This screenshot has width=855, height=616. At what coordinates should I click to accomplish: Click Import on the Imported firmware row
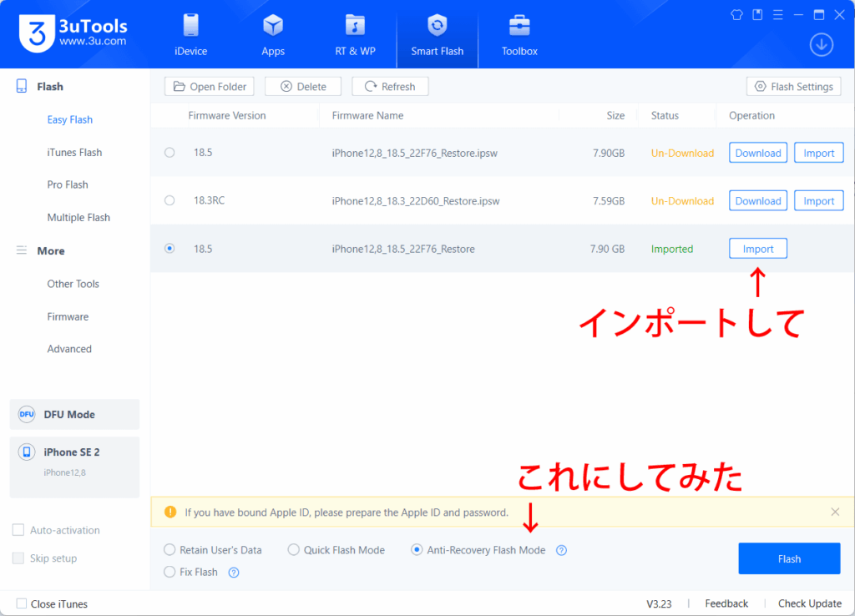coord(758,249)
